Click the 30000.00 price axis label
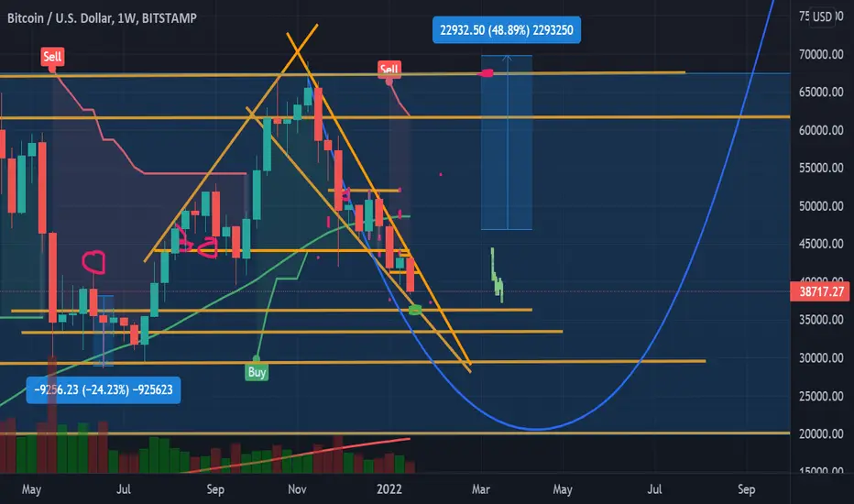The width and height of the screenshot is (854, 504). [x=821, y=358]
